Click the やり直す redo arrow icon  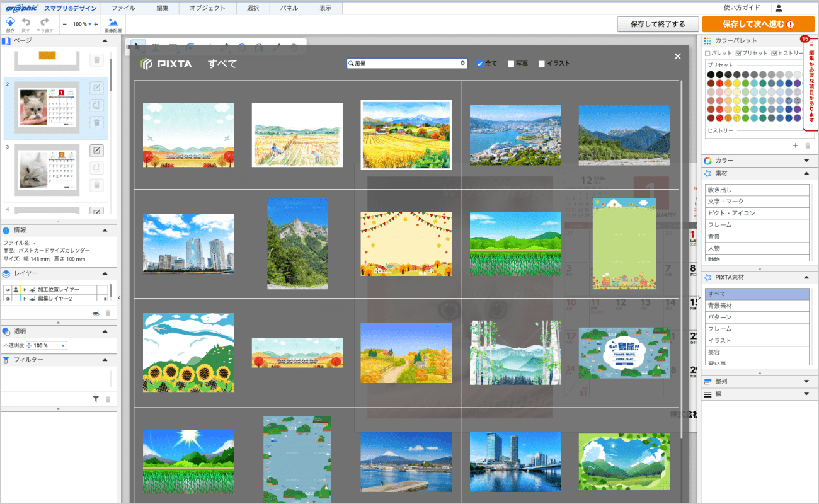coord(45,21)
